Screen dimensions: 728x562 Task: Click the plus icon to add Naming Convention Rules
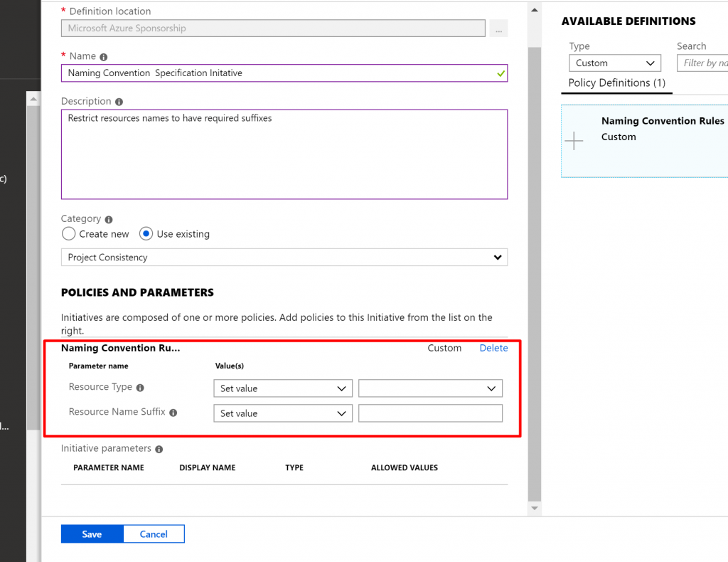pyautogui.click(x=574, y=141)
